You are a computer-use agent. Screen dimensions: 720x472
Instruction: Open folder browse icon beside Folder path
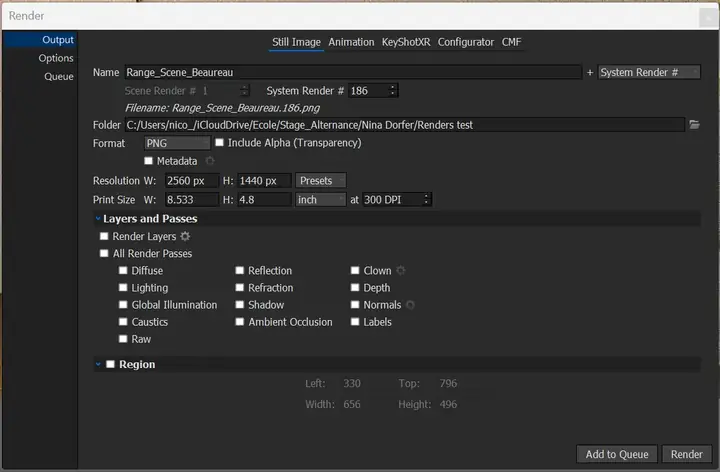[x=694, y=124]
